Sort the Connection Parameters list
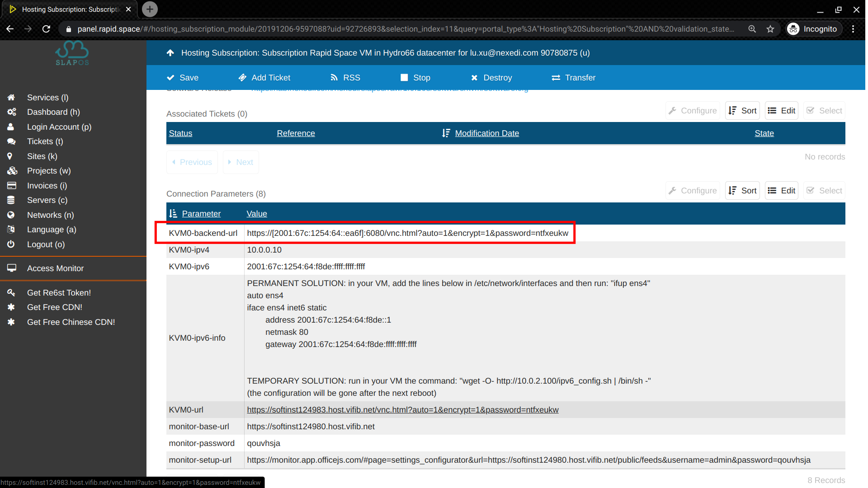 [742, 191]
